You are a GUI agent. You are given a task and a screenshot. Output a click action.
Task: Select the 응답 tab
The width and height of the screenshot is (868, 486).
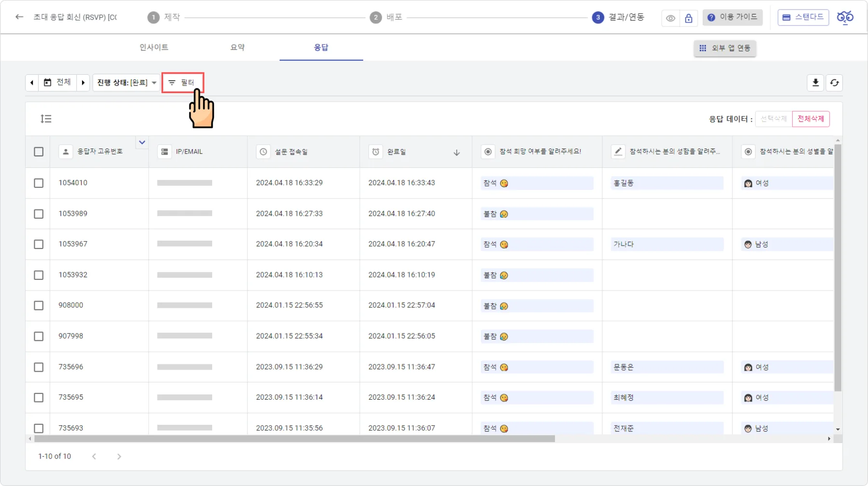tap(321, 47)
